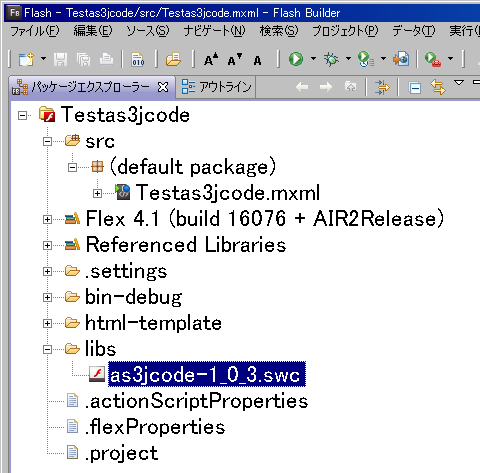Open the External Tools dropdown arrow
The width and height of the screenshot is (480, 473).
(450, 59)
